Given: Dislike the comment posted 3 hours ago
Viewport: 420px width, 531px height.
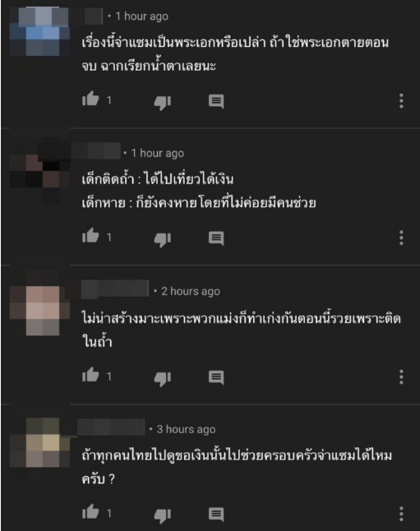Looking at the screenshot, I should 163,515.
